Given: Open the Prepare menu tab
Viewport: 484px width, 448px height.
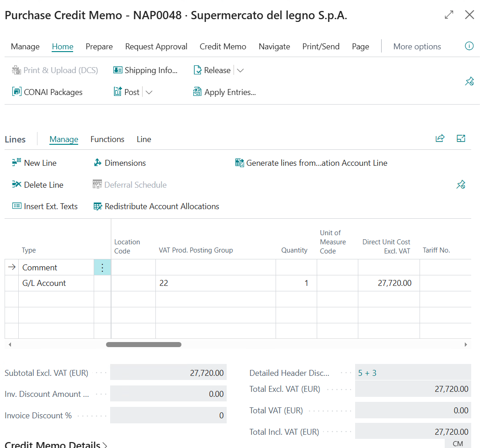Looking at the screenshot, I should click(x=99, y=46).
